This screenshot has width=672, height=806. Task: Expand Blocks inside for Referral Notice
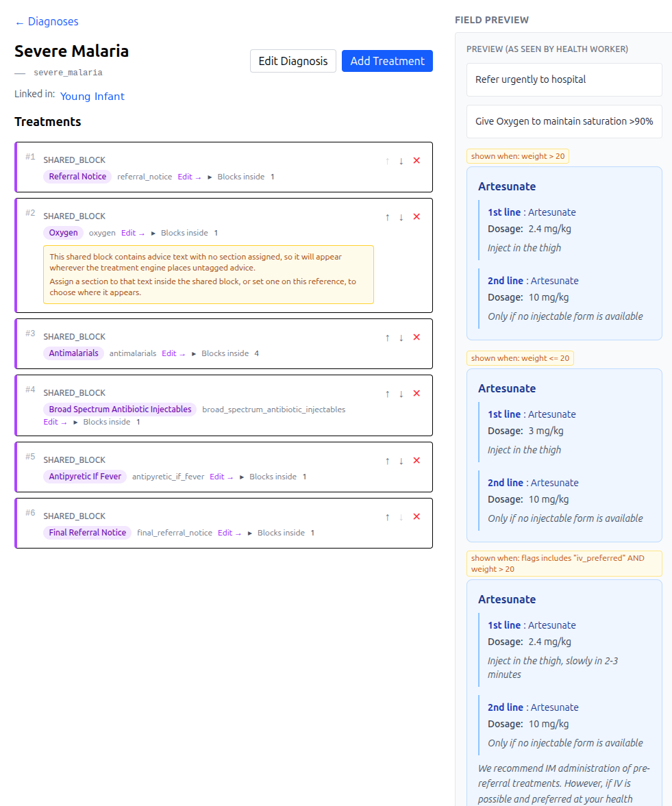pos(240,177)
